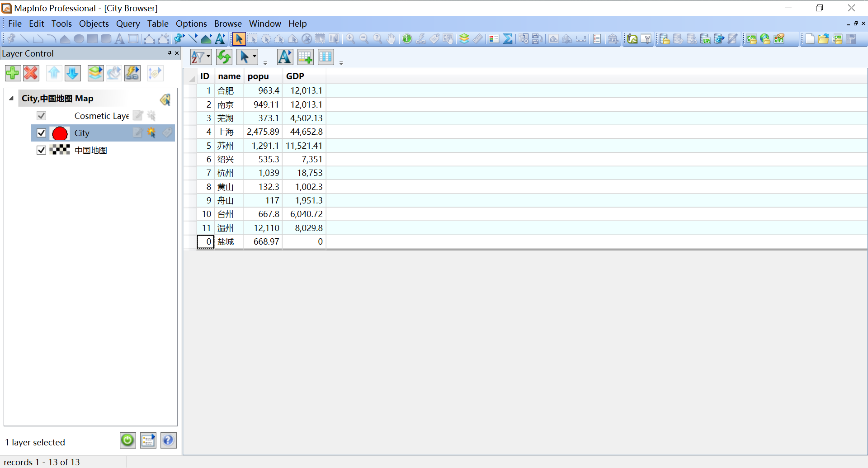868x468 pixels.
Task: Open the Symbol Style picker
Action: 179,39
